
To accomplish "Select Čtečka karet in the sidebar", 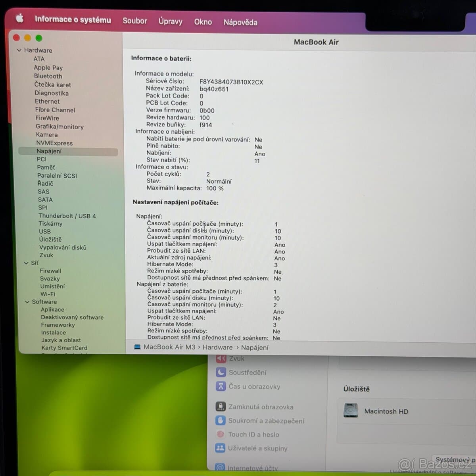I will click(x=53, y=84).
